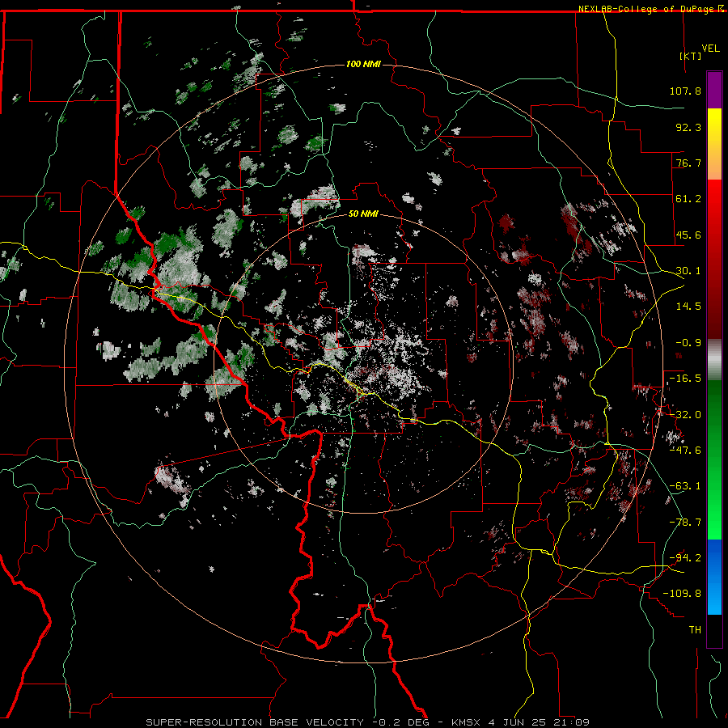Viewport: 728px width, 728px height.
Task: Click the blue segment of the color bar
Action: pos(714,577)
